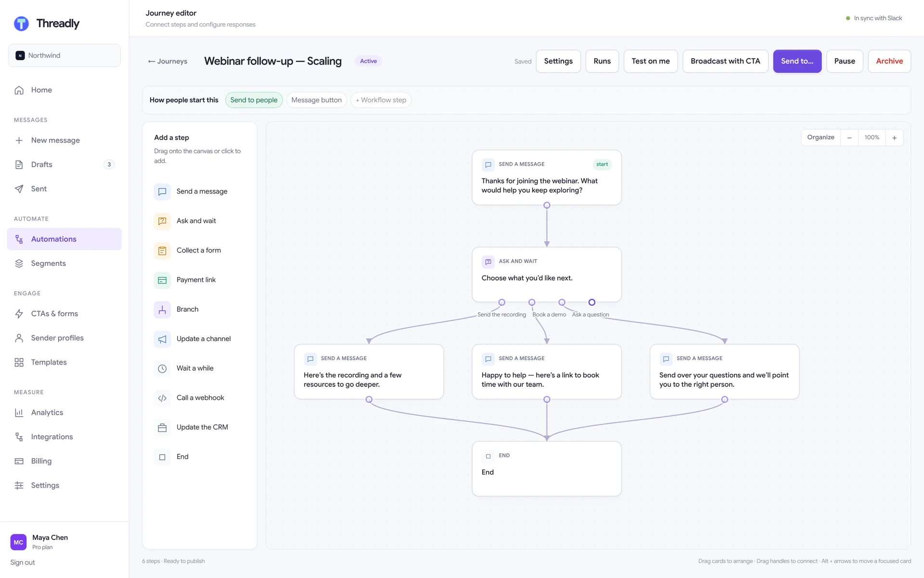Select Message button start option
This screenshot has height=578, width=924.
(x=316, y=100)
